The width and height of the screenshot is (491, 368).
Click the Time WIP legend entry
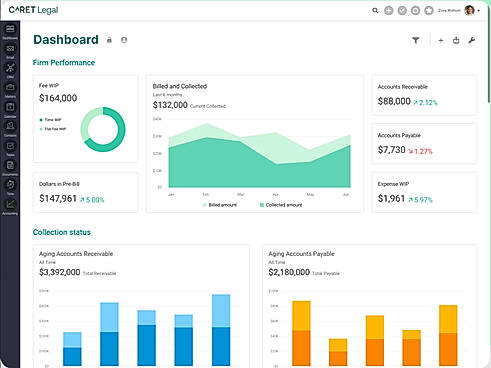[50, 120]
